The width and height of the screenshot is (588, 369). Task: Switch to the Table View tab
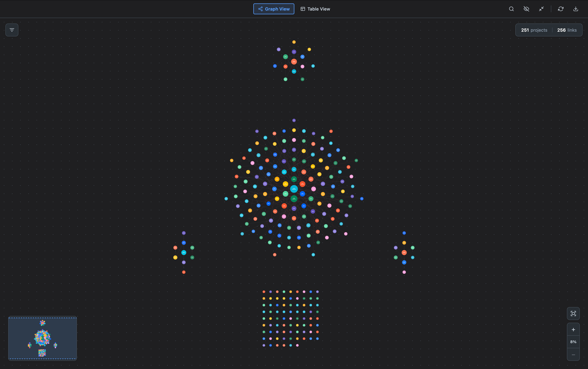pos(315,9)
